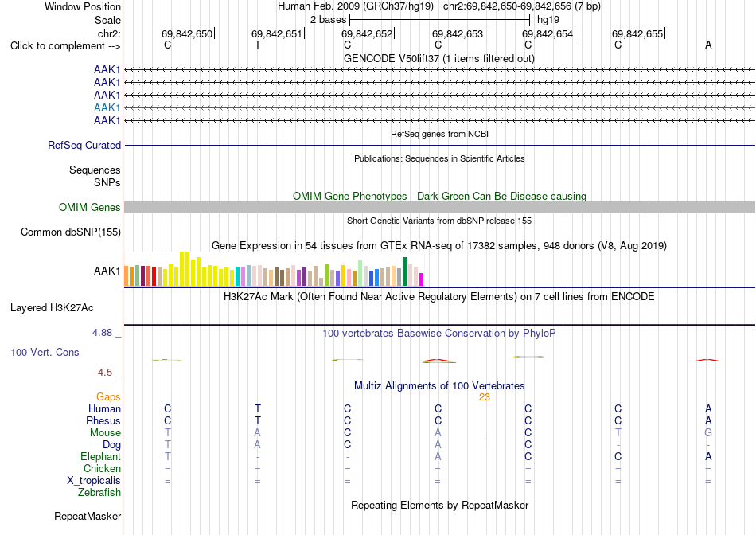The height and width of the screenshot is (535, 756).
Task: Open the OMIM Gene Phenotypes track title
Action: click(440, 197)
